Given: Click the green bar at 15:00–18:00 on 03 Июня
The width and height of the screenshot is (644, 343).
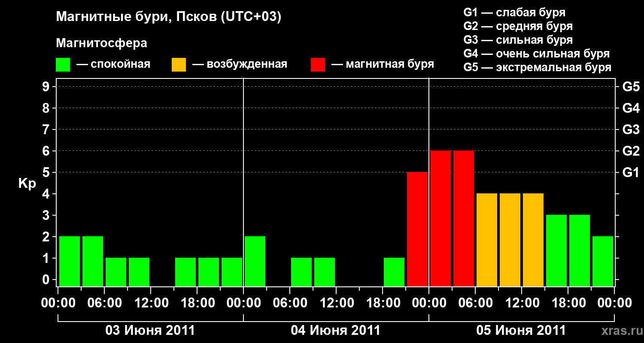Looking at the screenshot, I should (x=185, y=272).
